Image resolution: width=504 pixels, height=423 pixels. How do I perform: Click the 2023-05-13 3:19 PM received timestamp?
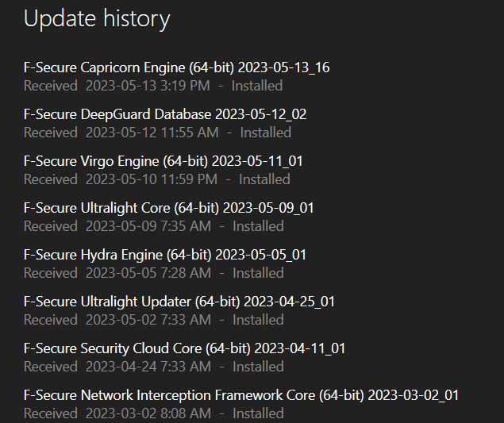(x=148, y=86)
